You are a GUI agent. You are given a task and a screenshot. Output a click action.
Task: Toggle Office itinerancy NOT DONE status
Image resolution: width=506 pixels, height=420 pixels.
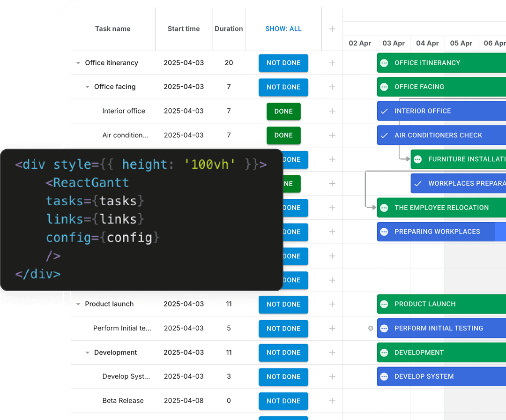[x=283, y=63]
